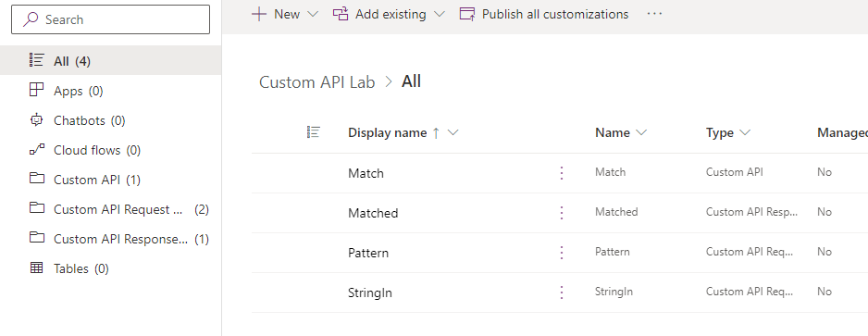This screenshot has height=336, width=868.
Task: Expand the Add existing dropdown chevron
Action: [x=440, y=15]
